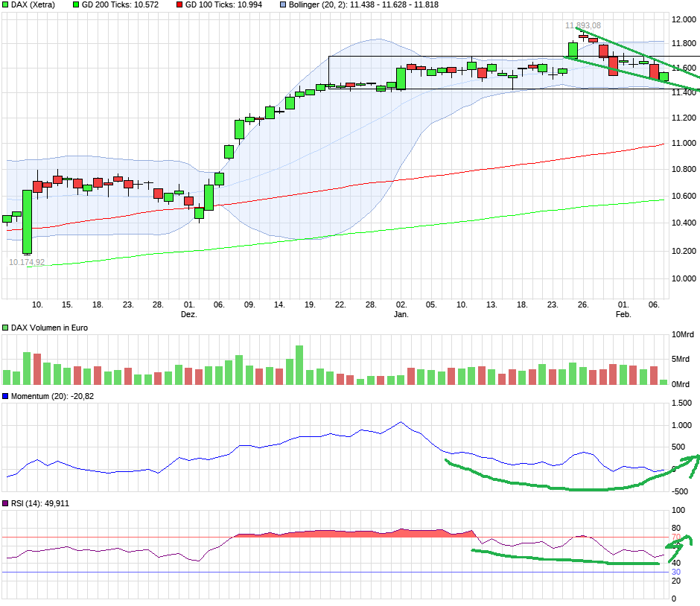This screenshot has width=700, height=606.
Task: Click the low value label 10.174,92
Action: (x=27, y=262)
